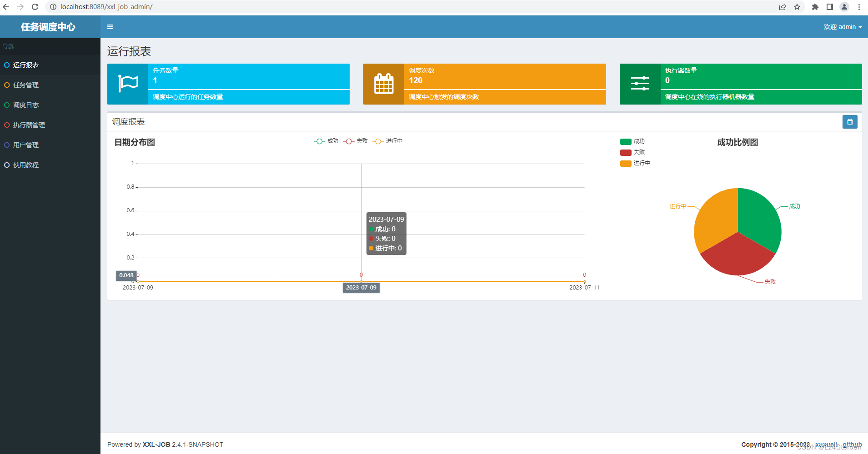The width and height of the screenshot is (868, 454).
Task: Toggle 进行中 in pie chart legend
Action: pyautogui.click(x=635, y=163)
